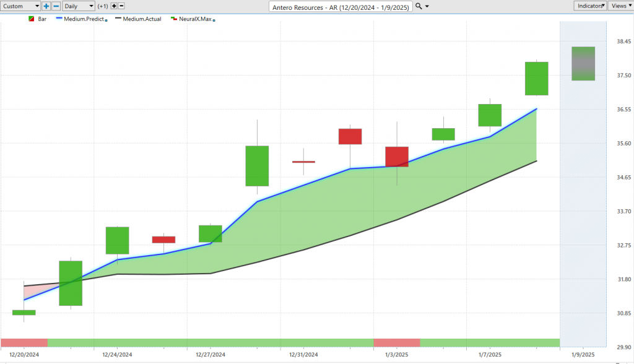Click the green candle just before the forecast zone
The image size is (634, 364).
[x=537, y=79]
